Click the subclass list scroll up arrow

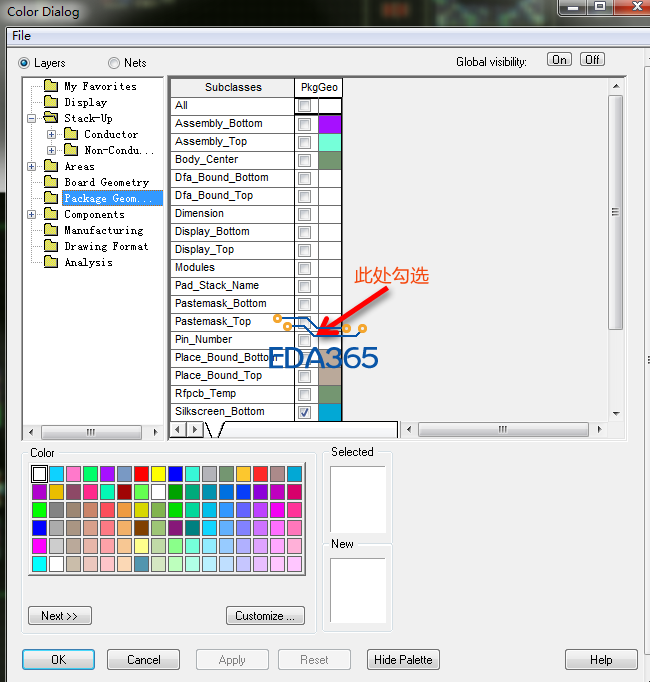[x=616, y=86]
